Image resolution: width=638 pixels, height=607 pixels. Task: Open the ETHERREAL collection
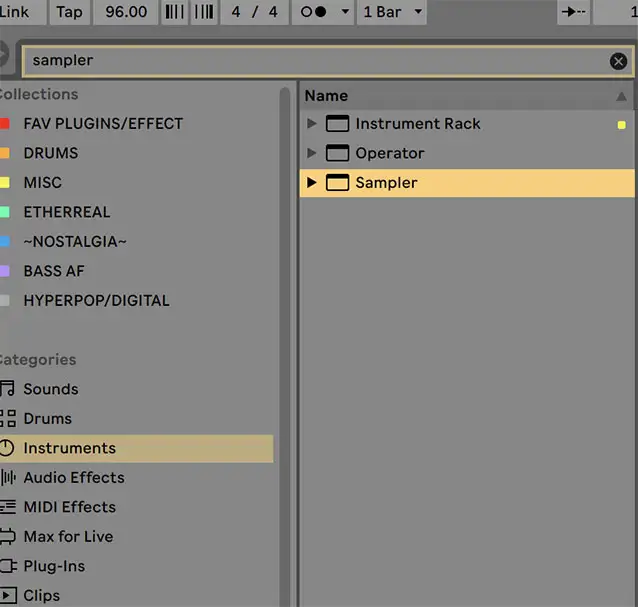66,212
